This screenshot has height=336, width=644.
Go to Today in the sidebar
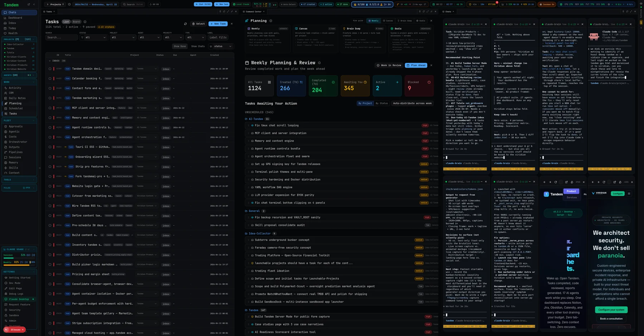(x=19, y=28)
